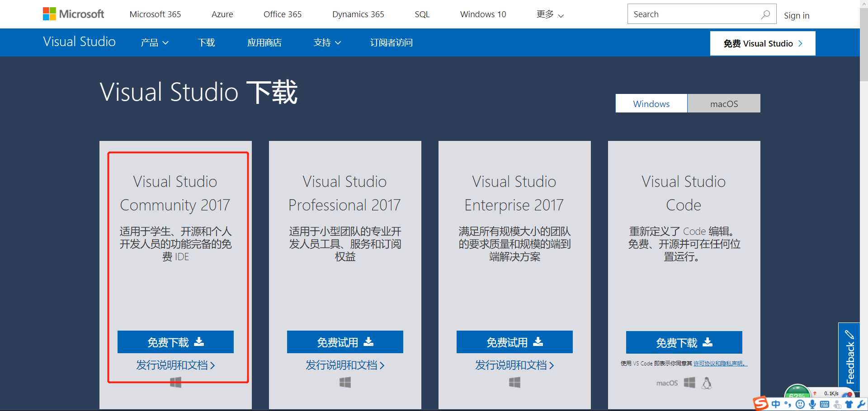Screen dimensions: 868x411
Task: Click the Visual Studio Professional 2017 title
Action: pyautogui.click(x=345, y=193)
